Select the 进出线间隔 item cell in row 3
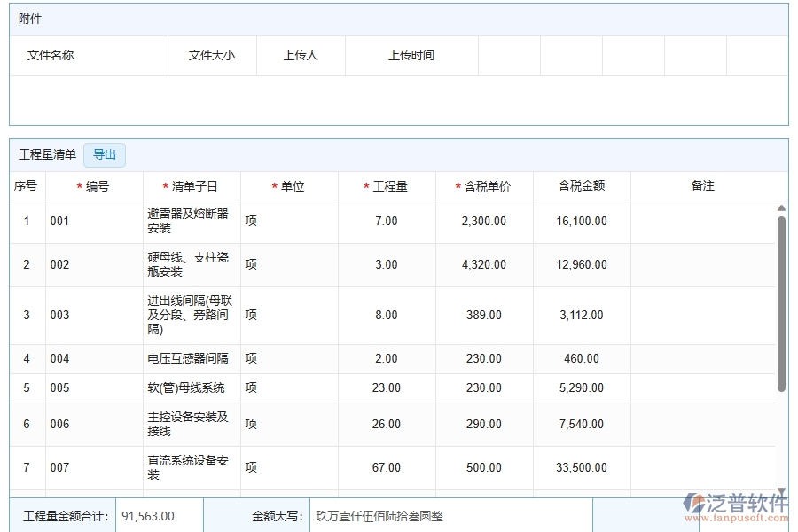The height and width of the screenshot is (532, 798). coord(192,316)
